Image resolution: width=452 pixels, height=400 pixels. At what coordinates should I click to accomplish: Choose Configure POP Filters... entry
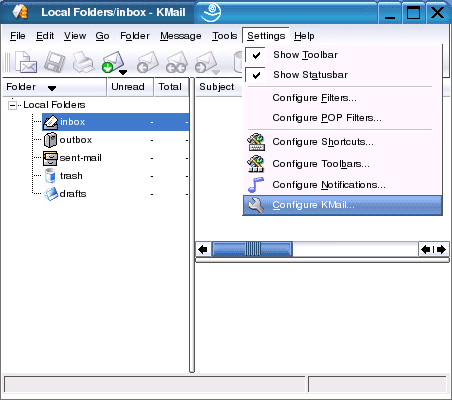tap(342, 118)
